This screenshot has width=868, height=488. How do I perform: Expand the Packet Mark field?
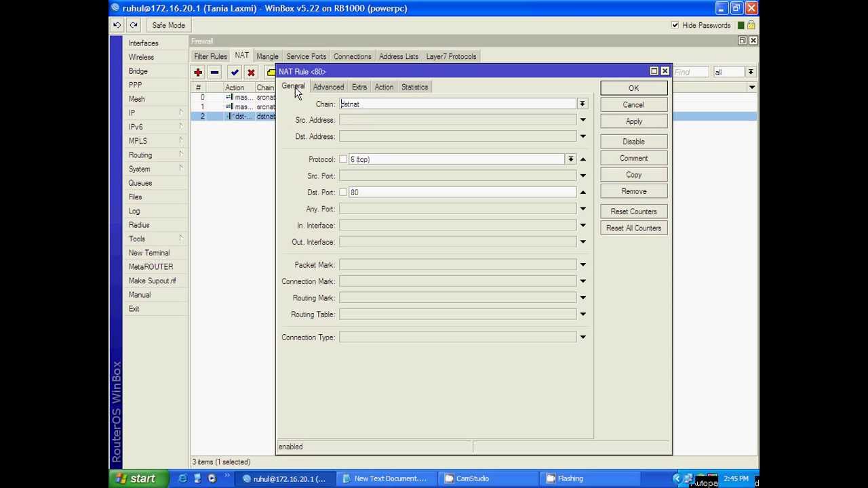pyautogui.click(x=583, y=264)
